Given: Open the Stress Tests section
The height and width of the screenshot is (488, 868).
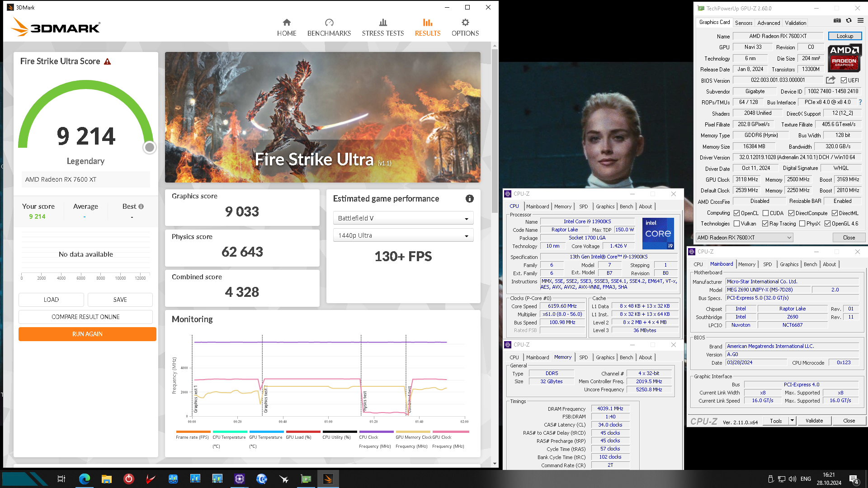Looking at the screenshot, I should coord(383,28).
